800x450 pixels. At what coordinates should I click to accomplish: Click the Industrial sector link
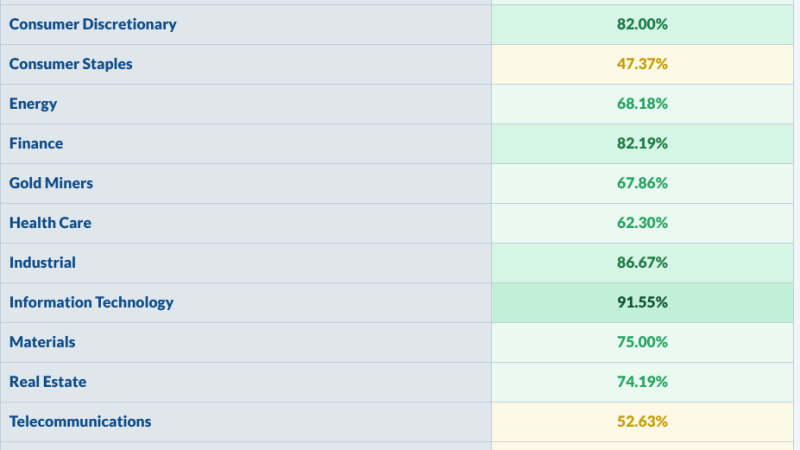tap(42, 263)
